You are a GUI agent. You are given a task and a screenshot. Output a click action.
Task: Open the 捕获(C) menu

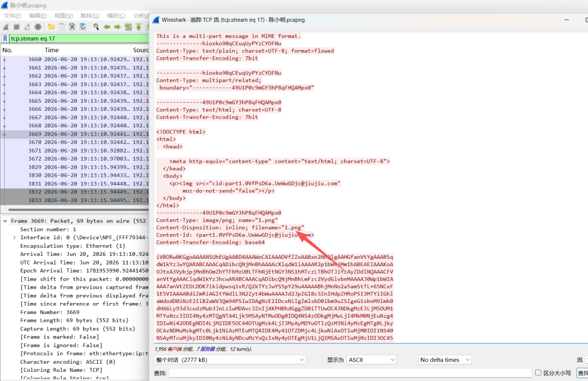tap(116, 15)
